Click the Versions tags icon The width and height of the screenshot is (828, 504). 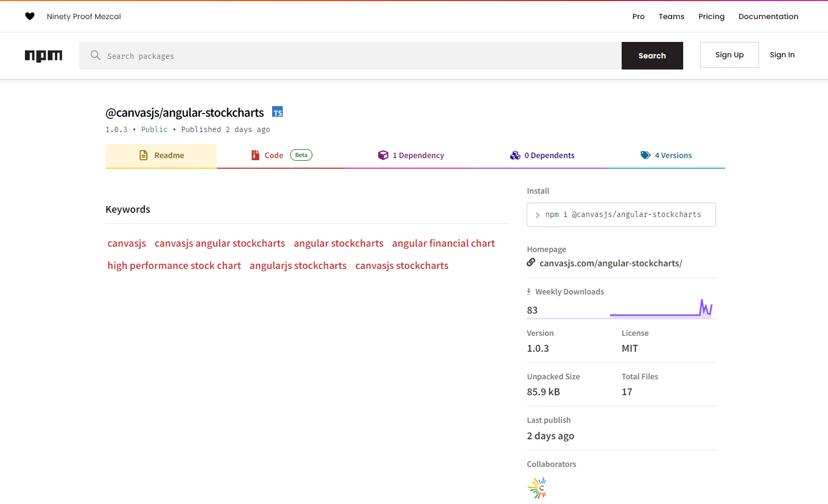(646, 155)
